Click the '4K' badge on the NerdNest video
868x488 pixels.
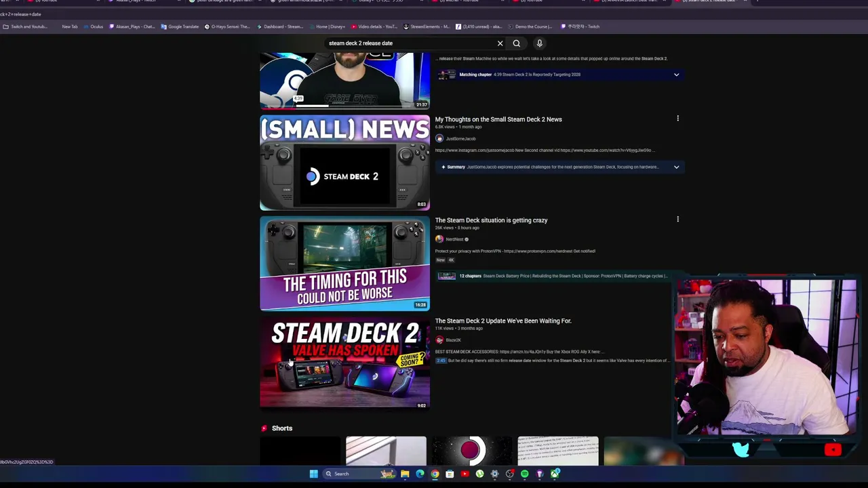coord(450,260)
